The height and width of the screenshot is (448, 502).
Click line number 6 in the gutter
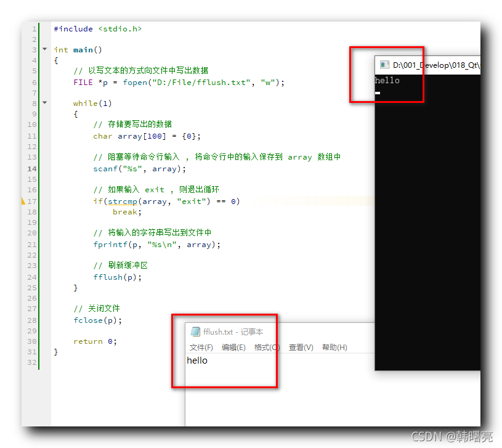point(34,83)
